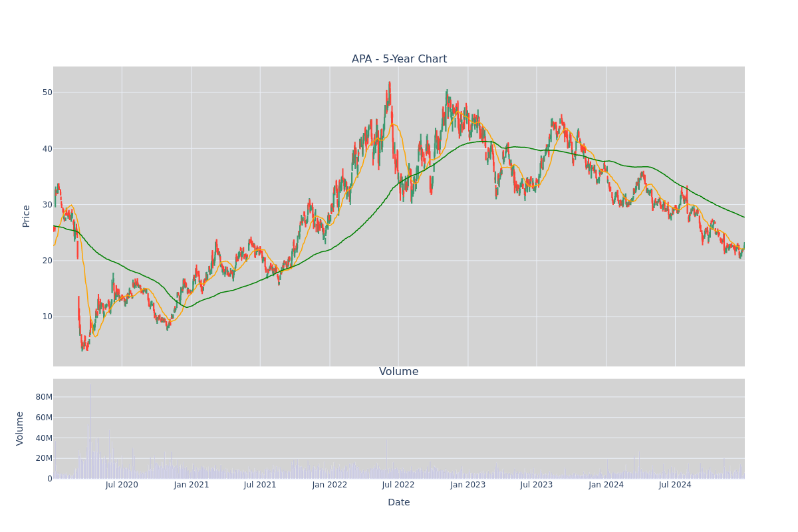Click the price axis tick '50'
Image resolution: width=798 pixels, height=532 pixels.
pos(47,92)
